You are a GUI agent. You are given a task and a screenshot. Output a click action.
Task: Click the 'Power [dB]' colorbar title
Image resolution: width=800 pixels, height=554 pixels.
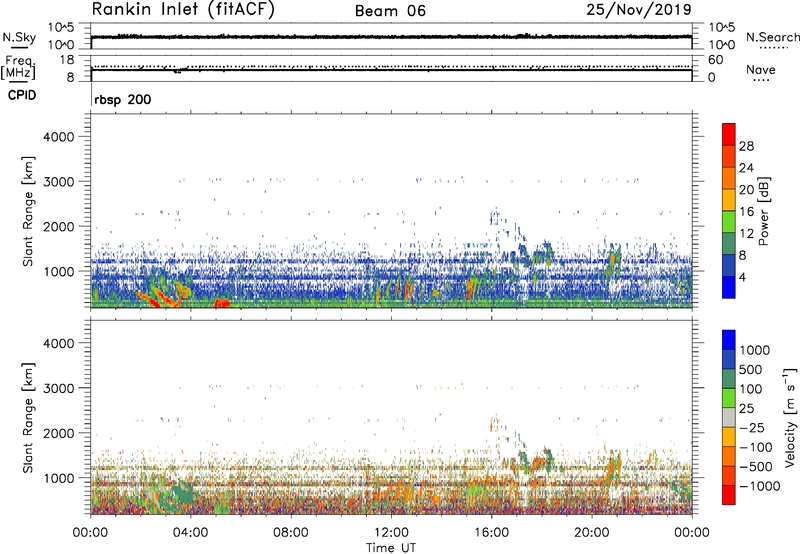click(x=763, y=211)
